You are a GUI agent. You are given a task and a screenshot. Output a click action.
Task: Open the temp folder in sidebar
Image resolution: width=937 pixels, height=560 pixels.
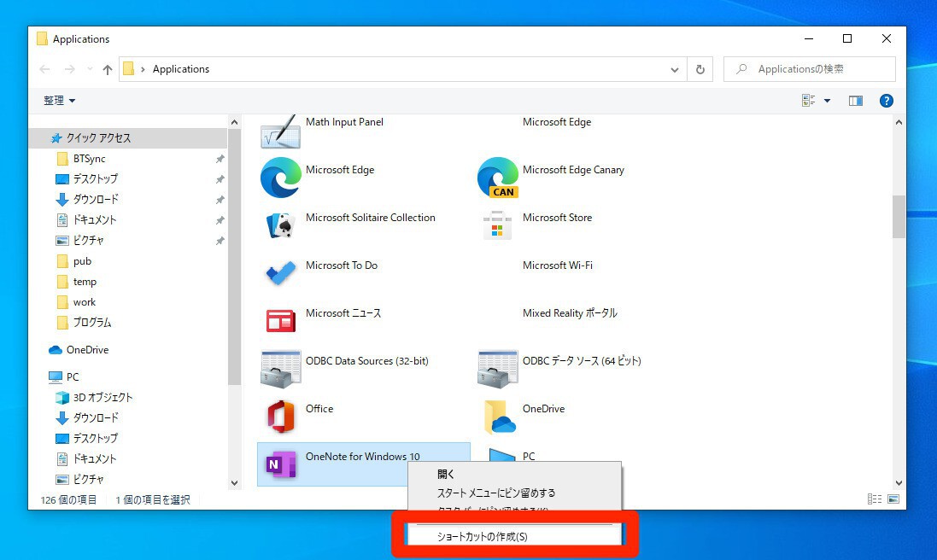pos(85,282)
